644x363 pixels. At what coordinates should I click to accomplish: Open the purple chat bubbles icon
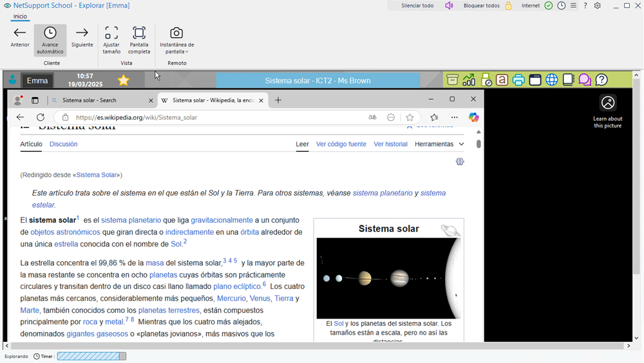tap(585, 80)
